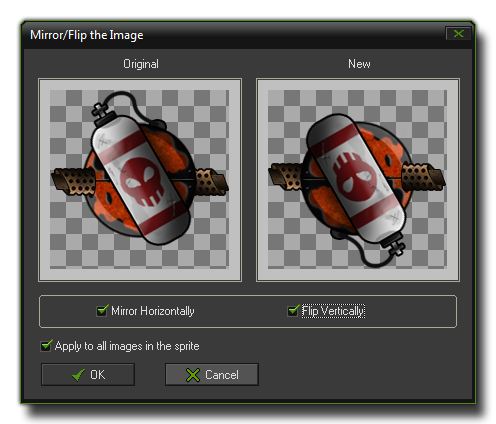Viewport: 496px width, 424px height.
Task: Click the red skull in the Original preview
Action: click(142, 181)
